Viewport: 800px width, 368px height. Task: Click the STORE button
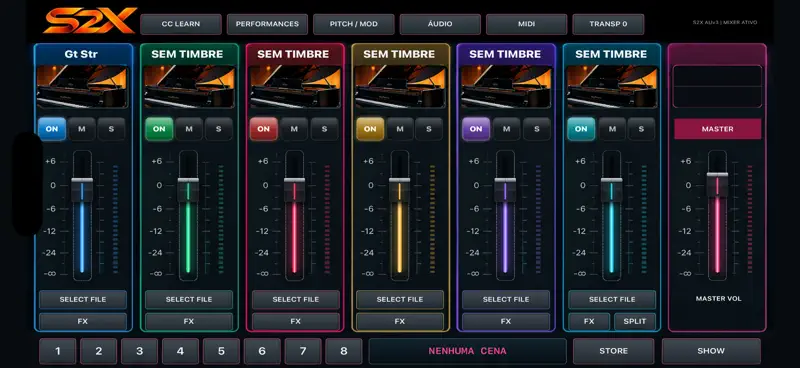[x=613, y=351]
